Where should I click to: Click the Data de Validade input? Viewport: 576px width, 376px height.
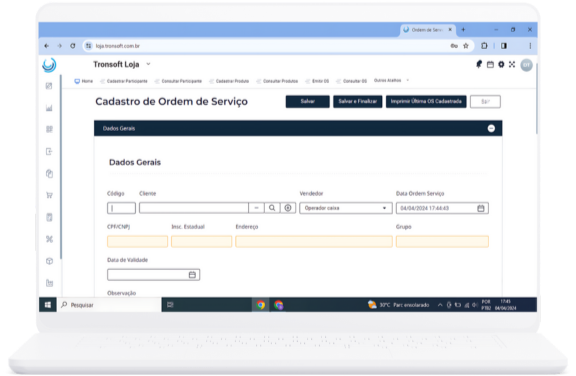pos(154,275)
